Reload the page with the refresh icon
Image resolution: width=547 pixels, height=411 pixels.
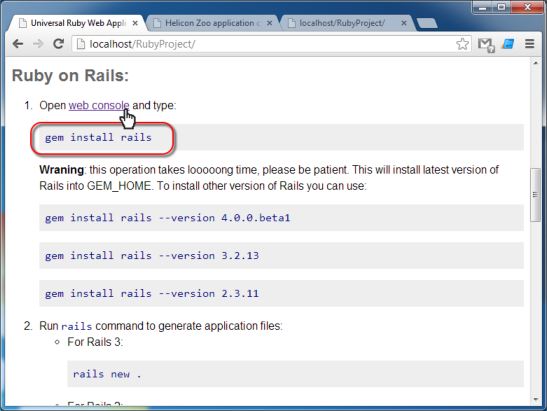[x=58, y=44]
